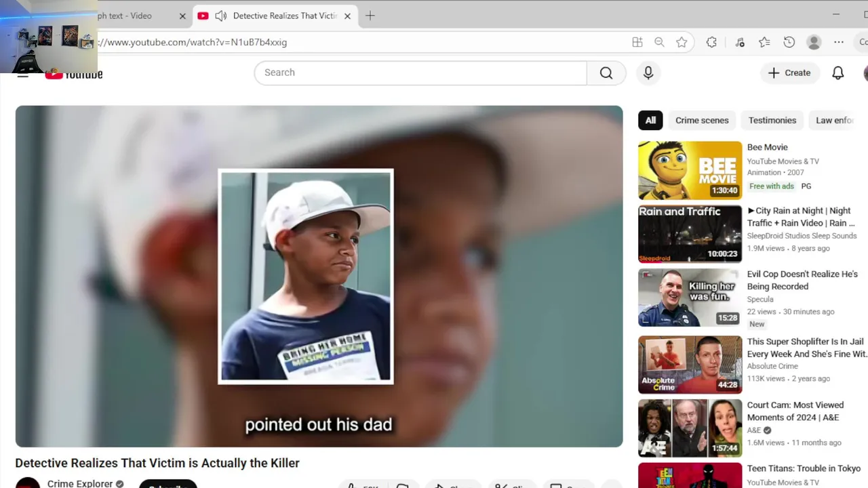Open the 'Crime Explorer' channel name
The image size is (868, 488).
pos(80,483)
